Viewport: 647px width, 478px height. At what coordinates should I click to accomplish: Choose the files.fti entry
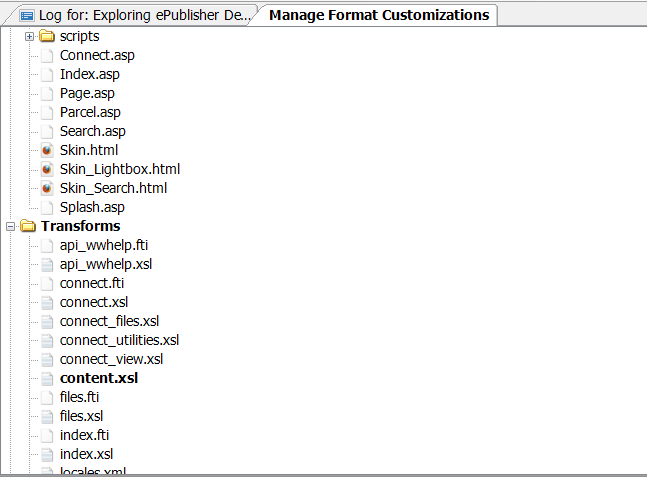(79, 397)
